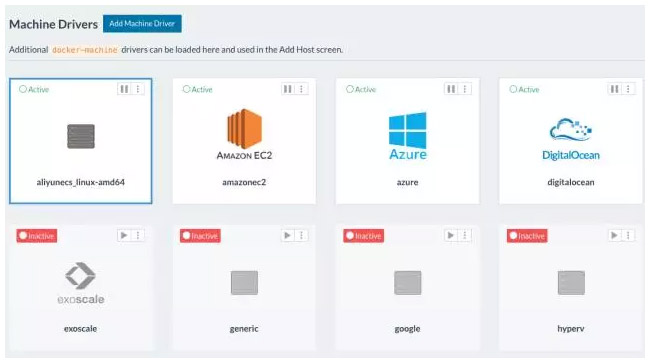Open the hyperv card kebab menu

[x=628, y=235]
